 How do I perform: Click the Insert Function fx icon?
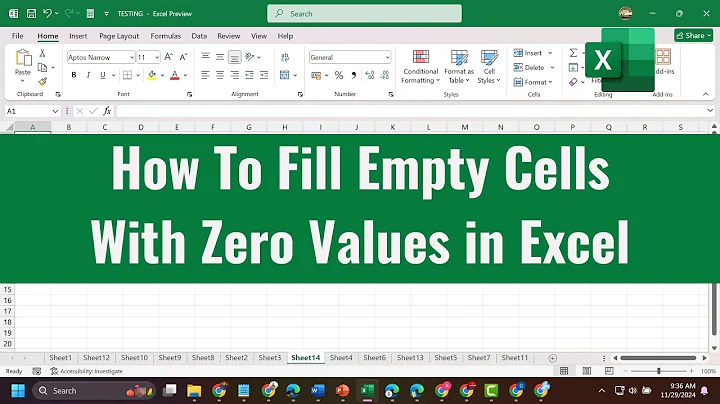(107, 111)
